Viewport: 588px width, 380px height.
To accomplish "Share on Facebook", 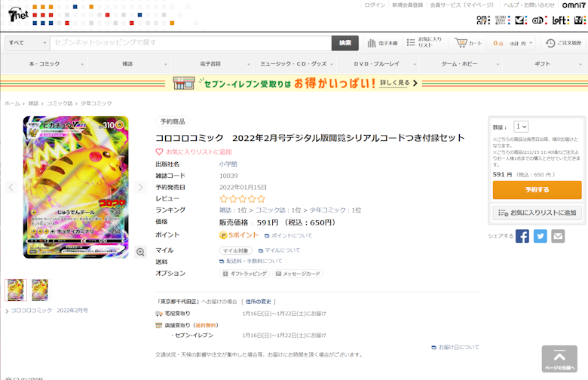I will point(522,236).
